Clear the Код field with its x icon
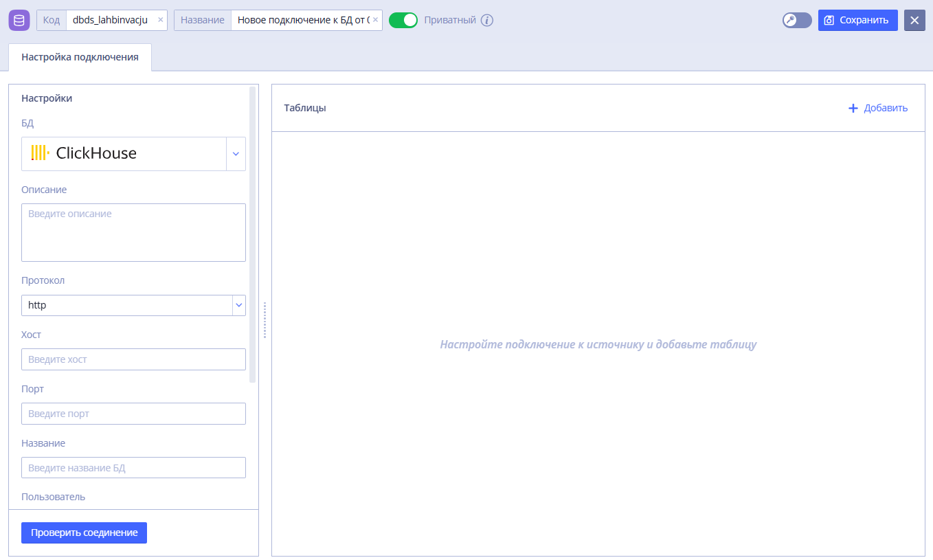Image resolution: width=933 pixels, height=560 pixels. (161, 20)
